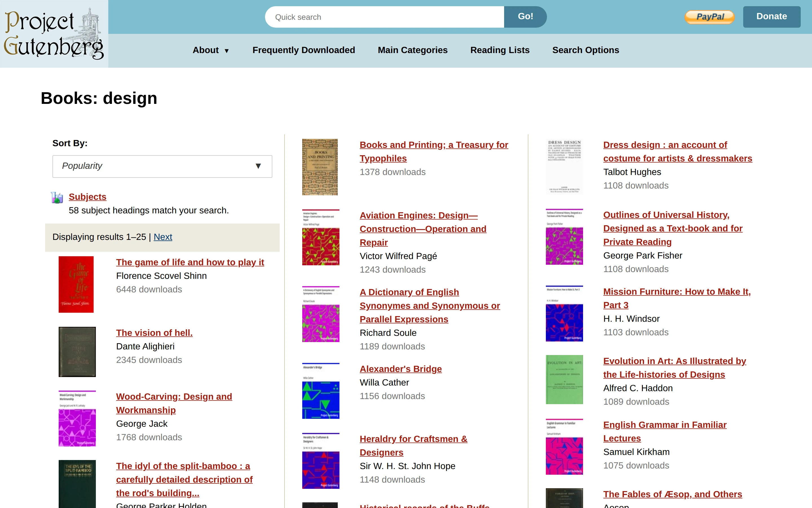
Task: Open the Subjects link
Action: pyautogui.click(x=87, y=197)
